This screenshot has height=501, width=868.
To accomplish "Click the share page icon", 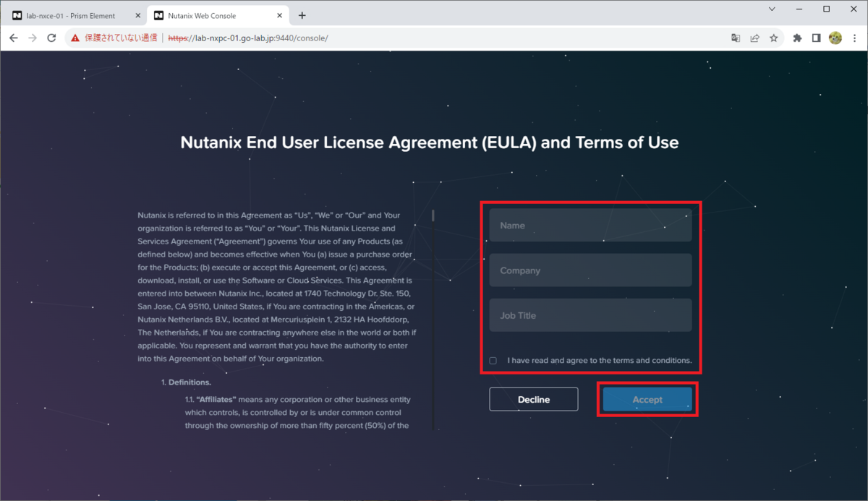I will point(754,38).
